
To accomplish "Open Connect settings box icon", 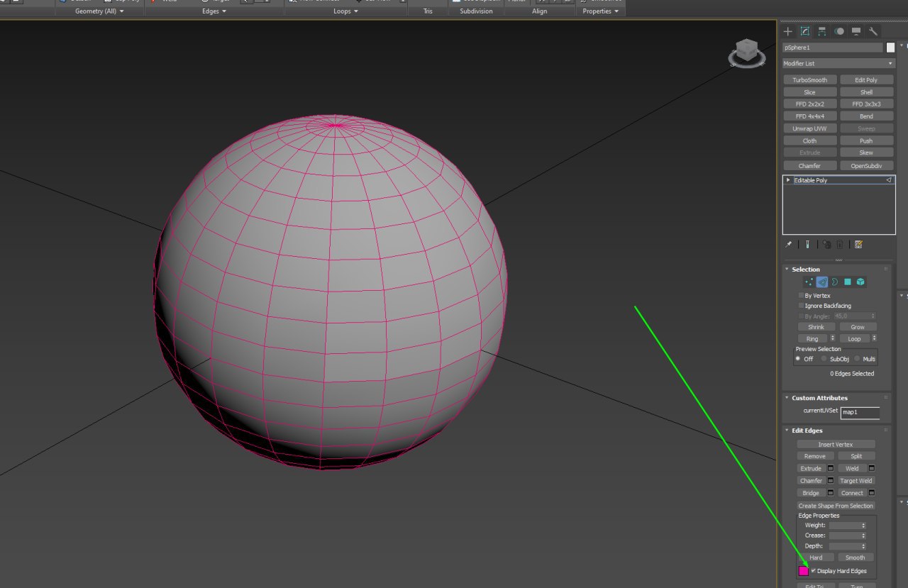I will pyautogui.click(x=872, y=492).
